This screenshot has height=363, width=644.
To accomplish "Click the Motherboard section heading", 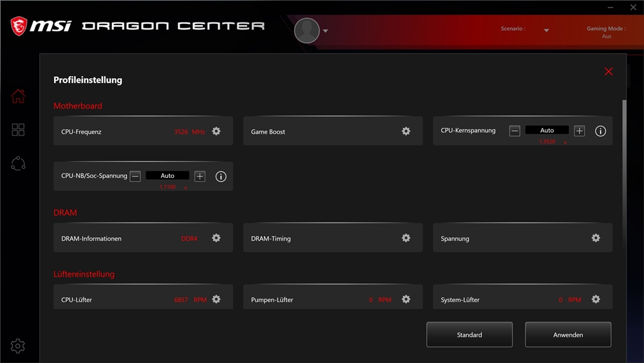I will (78, 106).
